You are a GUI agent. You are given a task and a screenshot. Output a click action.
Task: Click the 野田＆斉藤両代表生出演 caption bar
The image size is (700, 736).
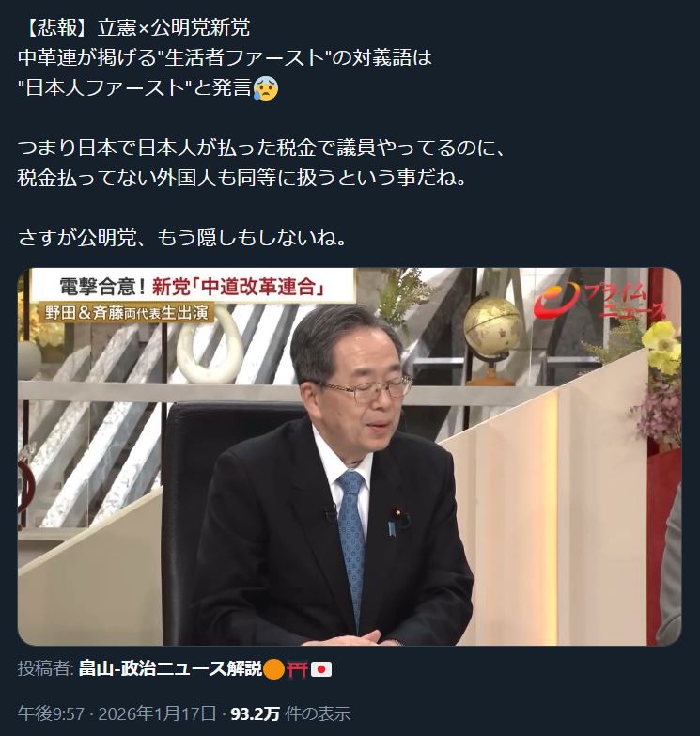click(126, 313)
